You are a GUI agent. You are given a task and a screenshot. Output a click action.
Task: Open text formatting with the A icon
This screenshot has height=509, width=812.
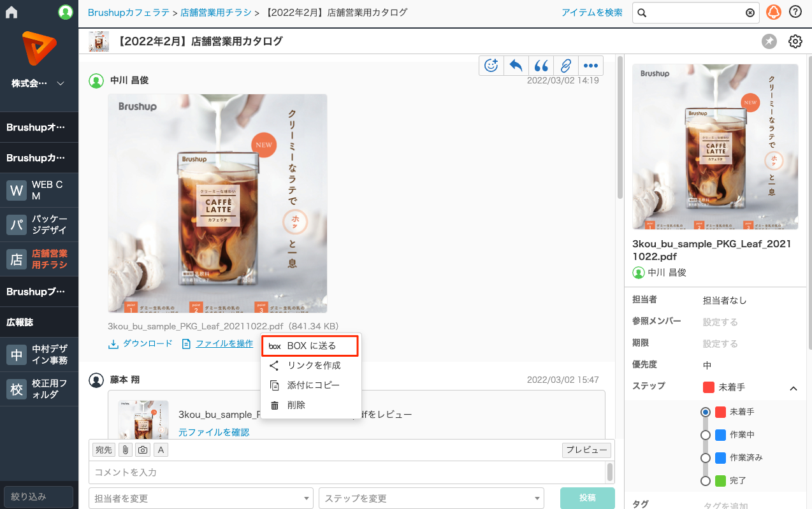[161, 450]
